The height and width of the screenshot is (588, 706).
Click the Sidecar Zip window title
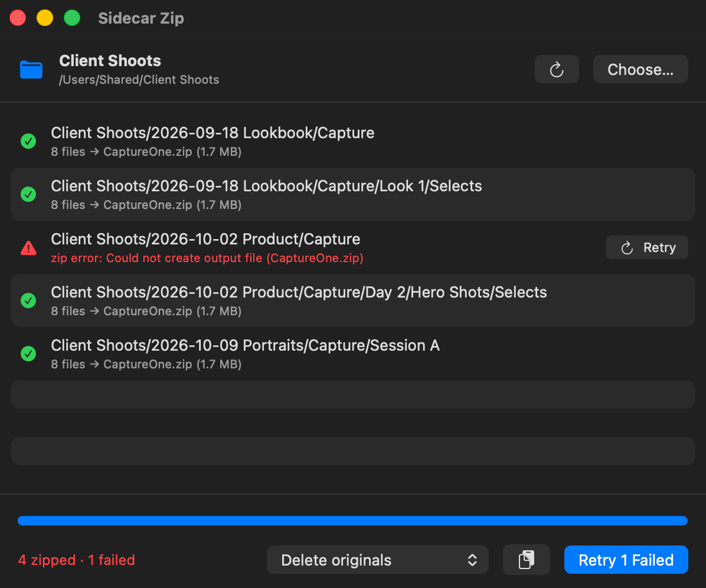point(141,18)
